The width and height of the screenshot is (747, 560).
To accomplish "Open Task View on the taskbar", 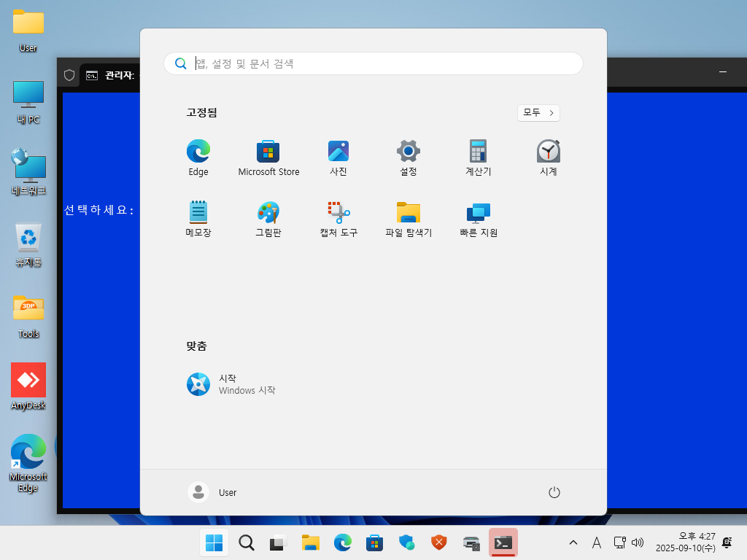I will click(x=278, y=542).
